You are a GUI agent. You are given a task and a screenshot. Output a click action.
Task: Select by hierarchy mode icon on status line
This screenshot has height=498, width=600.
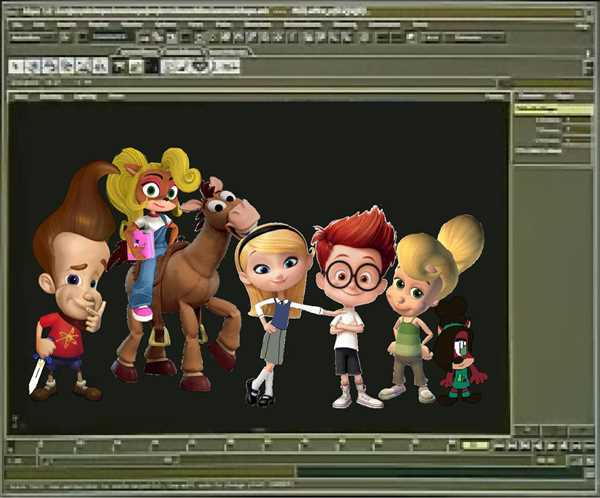coord(144,37)
